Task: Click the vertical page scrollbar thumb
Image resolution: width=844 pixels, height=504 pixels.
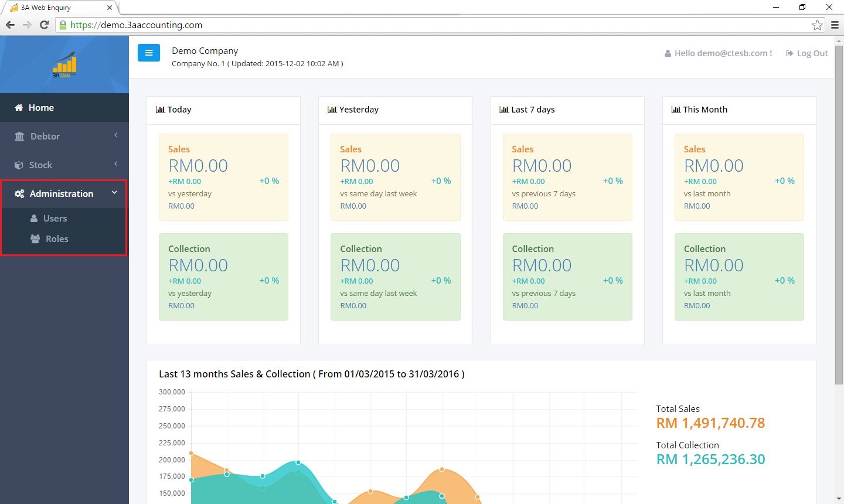Action: [x=839, y=214]
